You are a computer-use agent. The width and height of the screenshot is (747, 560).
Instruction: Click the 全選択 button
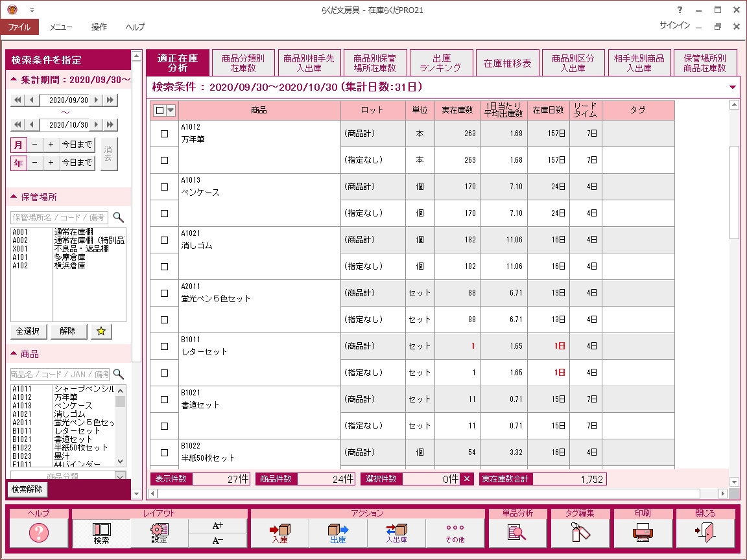pyautogui.click(x=29, y=331)
